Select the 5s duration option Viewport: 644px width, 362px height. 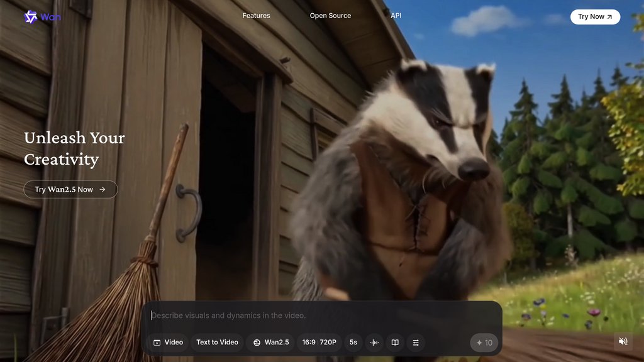point(353,343)
